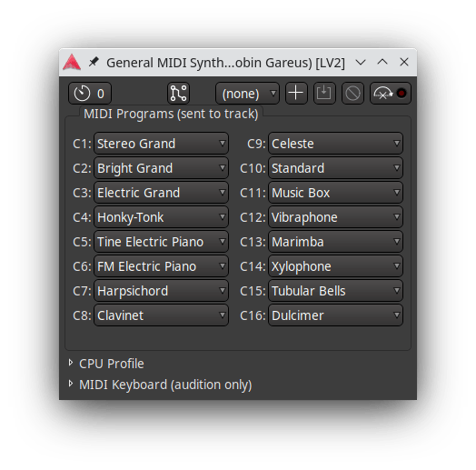Open C10 Standard program dropdown

[336, 168]
